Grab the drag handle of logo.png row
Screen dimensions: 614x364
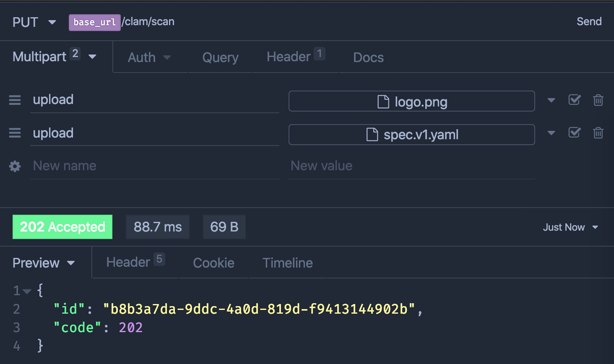pos(15,100)
